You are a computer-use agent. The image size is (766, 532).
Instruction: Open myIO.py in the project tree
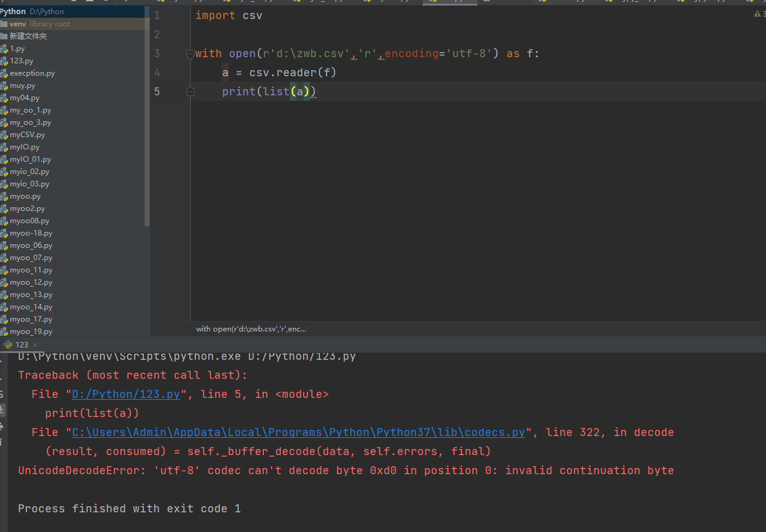point(25,147)
